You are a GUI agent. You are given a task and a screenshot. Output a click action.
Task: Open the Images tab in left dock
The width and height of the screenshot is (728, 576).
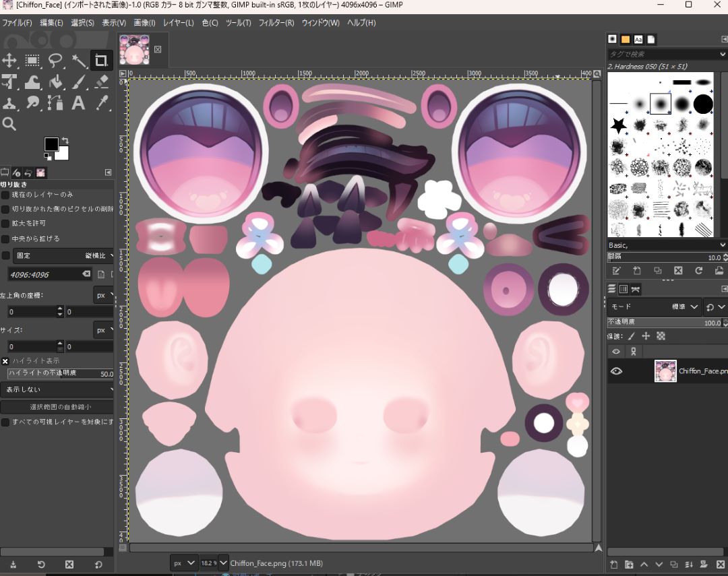click(x=40, y=172)
